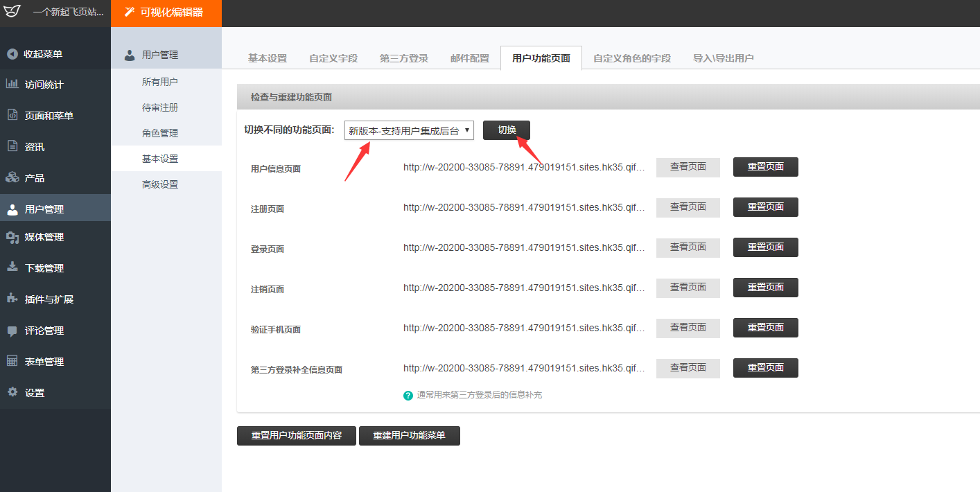Screen dimensions: 980x492
Task: View page for 登录页面
Action: pyautogui.click(x=688, y=247)
